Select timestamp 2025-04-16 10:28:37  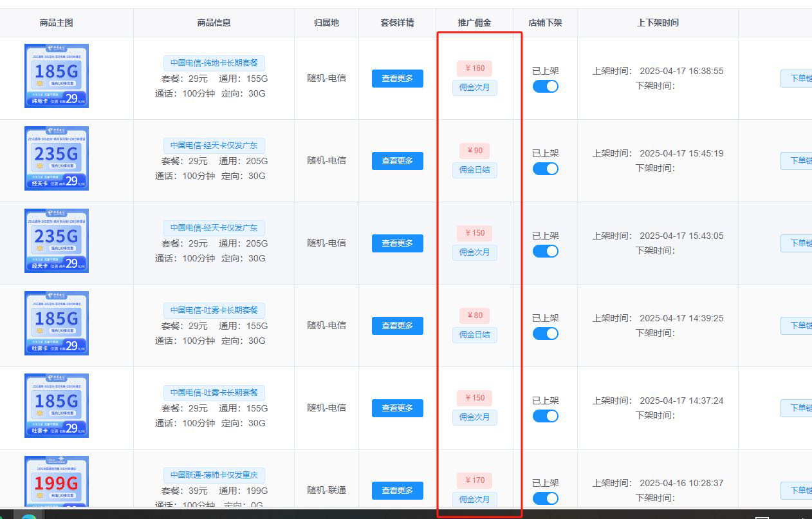click(x=681, y=484)
